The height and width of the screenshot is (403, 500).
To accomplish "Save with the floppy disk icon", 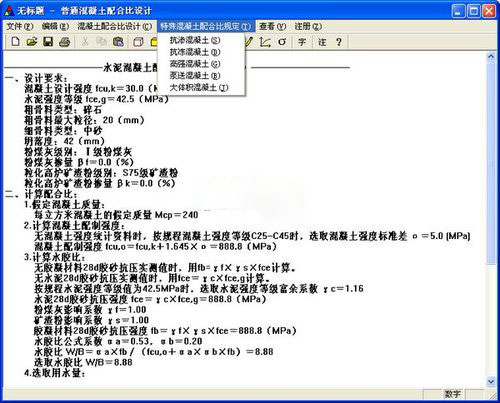I will pos(48,42).
